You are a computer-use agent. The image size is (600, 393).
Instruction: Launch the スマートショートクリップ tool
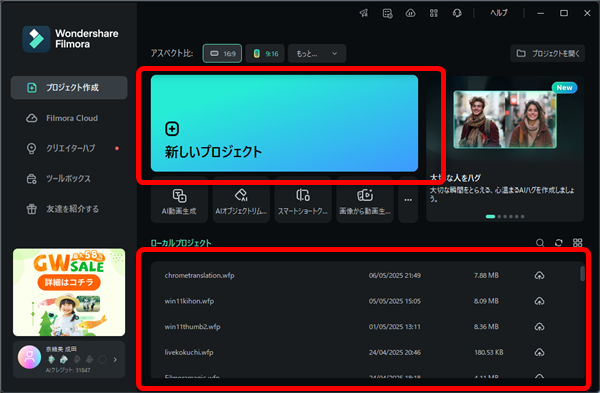point(303,201)
